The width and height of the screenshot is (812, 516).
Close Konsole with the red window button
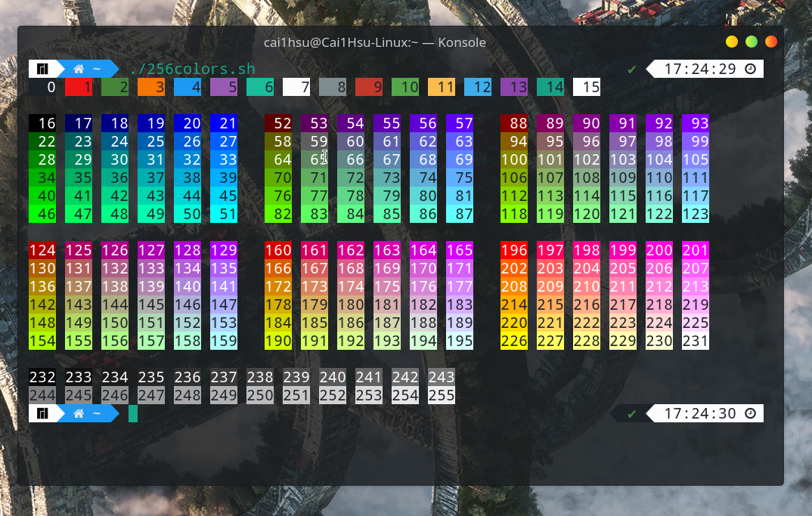point(771,42)
